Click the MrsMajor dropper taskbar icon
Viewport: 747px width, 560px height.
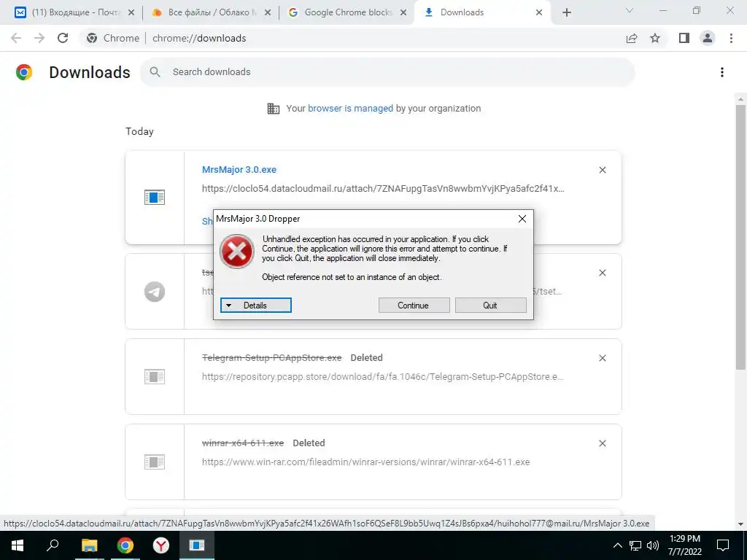pos(197,545)
